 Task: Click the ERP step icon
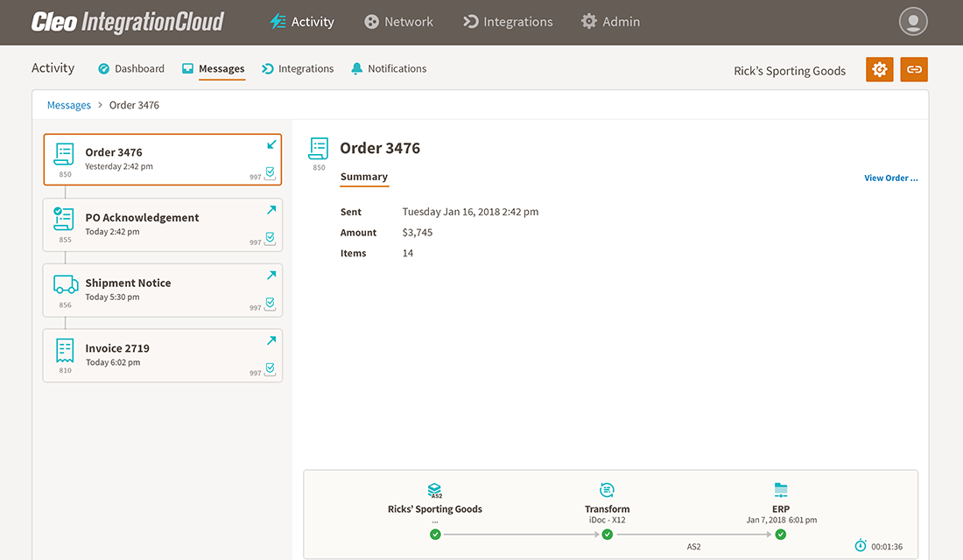tap(781, 490)
